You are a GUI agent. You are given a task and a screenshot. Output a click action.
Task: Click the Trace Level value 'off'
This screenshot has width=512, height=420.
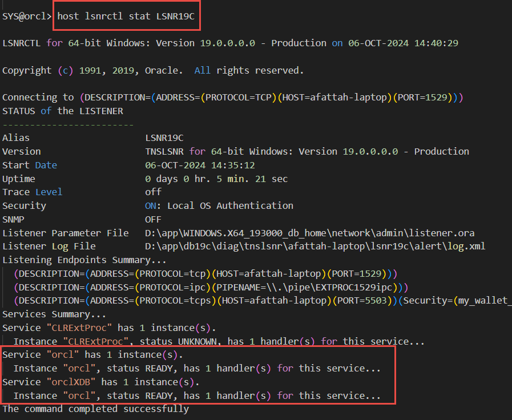click(x=153, y=192)
